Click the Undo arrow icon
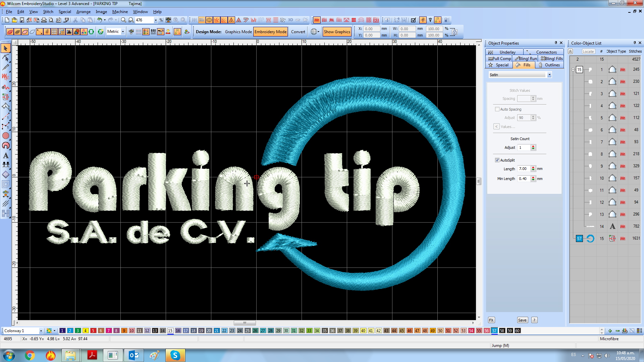 pyautogui.click(x=100, y=20)
